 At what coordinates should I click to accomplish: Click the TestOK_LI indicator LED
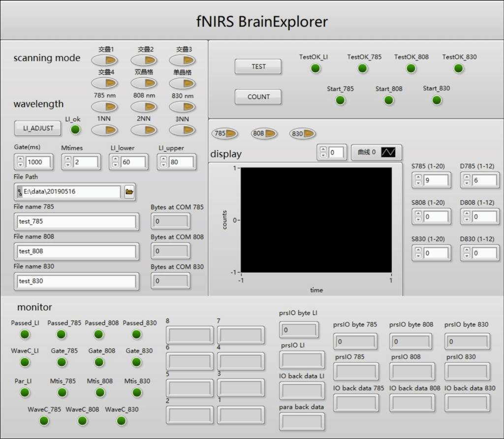(315, 68)
